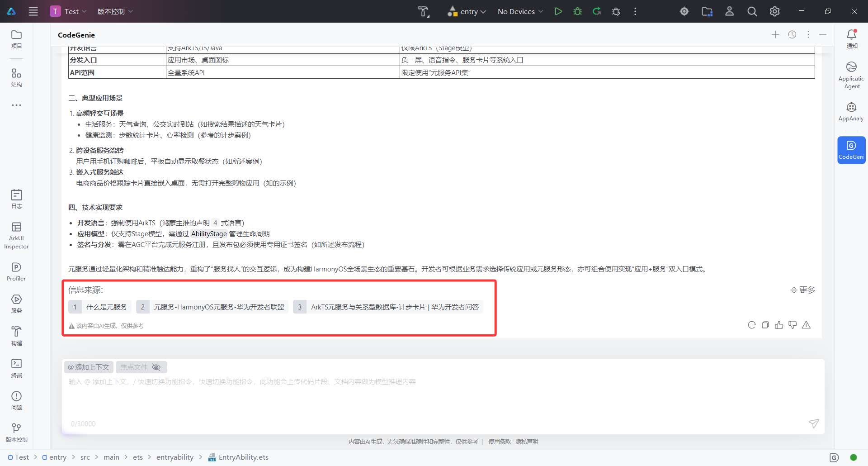Open source ArkTS元服务与关系型数据库-计步卡片
This screenshot has width=868, height=466.
[388, 307]
